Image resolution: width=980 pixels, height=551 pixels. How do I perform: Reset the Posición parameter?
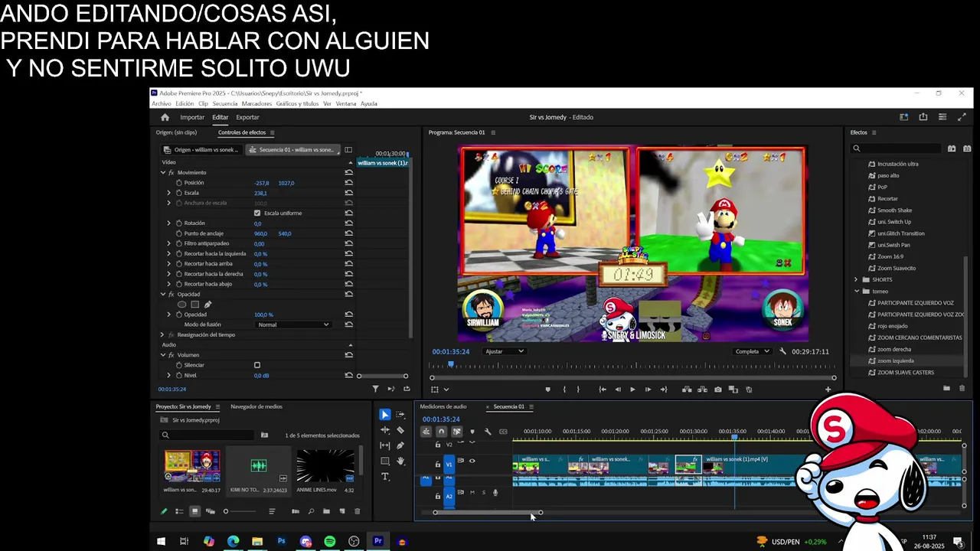click(x=348, y=183)
